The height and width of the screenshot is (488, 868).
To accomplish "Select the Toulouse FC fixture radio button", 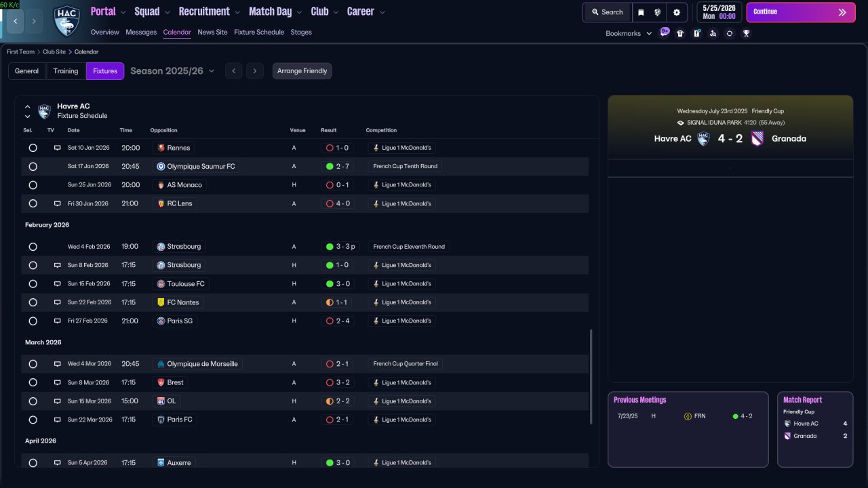I will click(x=33, y=284).
